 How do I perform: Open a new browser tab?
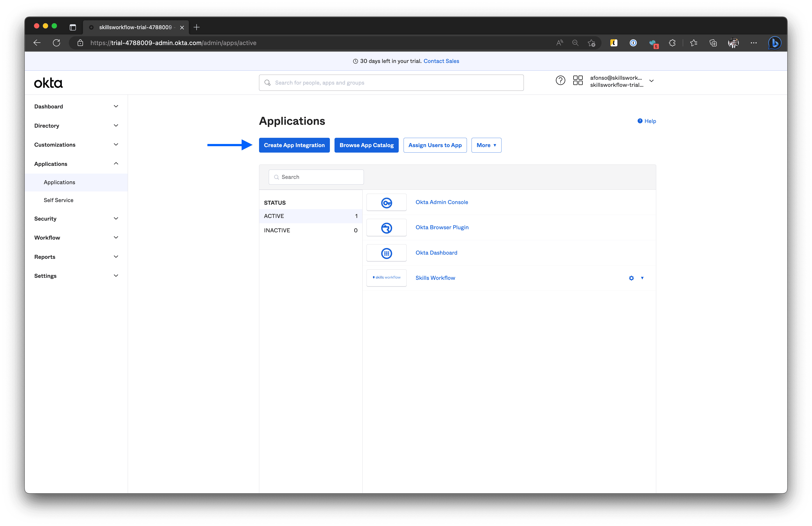click(197, 27)
